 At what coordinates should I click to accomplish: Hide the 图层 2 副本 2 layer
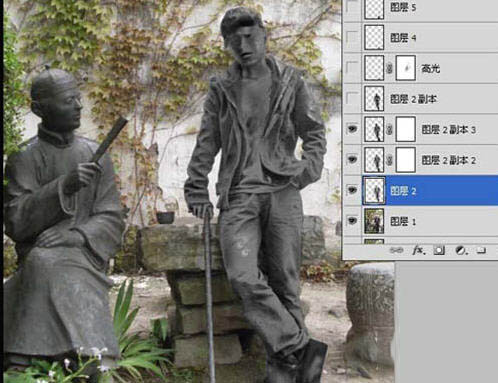(352, 160)
